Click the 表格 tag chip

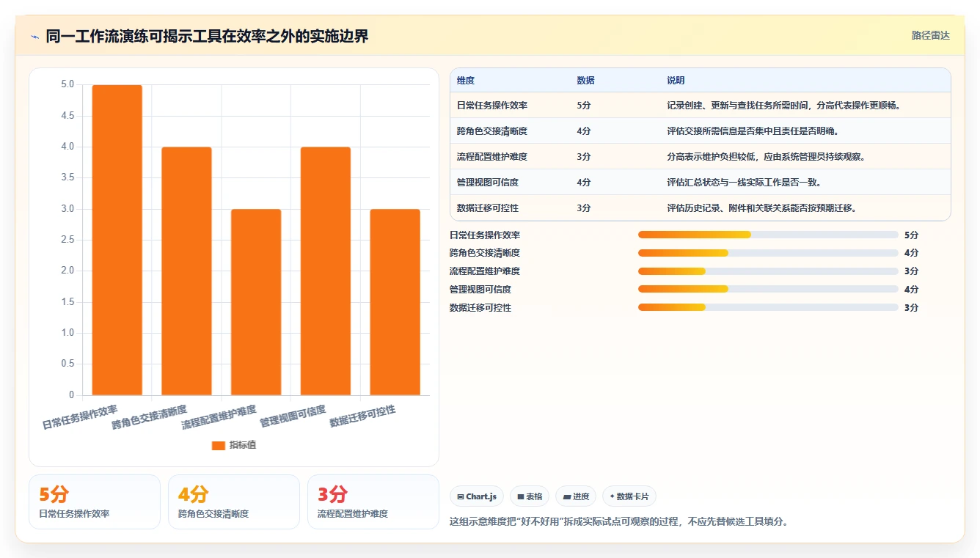(x=530, y=496)
